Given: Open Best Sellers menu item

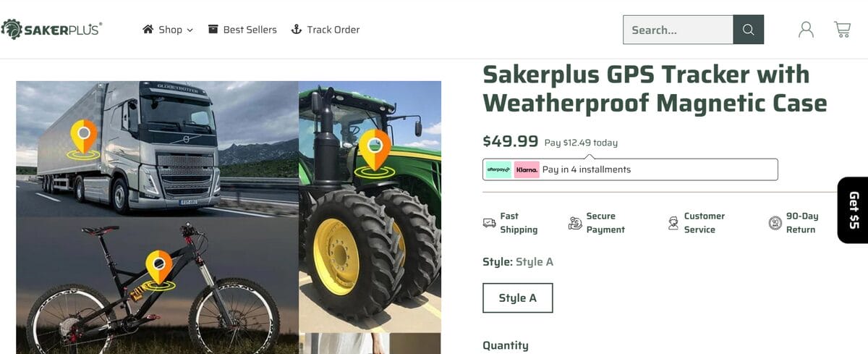Looking at the screenshot, I should pyautogui.click(x=242, y=30).
